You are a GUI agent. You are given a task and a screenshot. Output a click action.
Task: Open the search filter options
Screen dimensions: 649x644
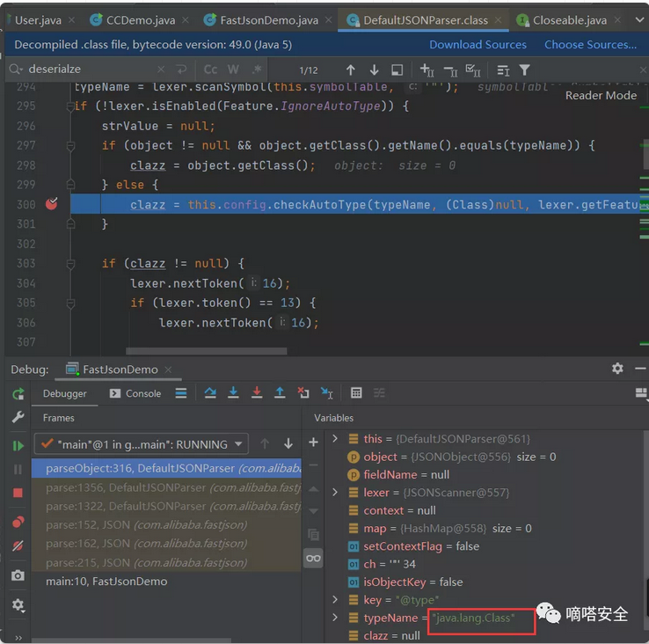(525, 70)
